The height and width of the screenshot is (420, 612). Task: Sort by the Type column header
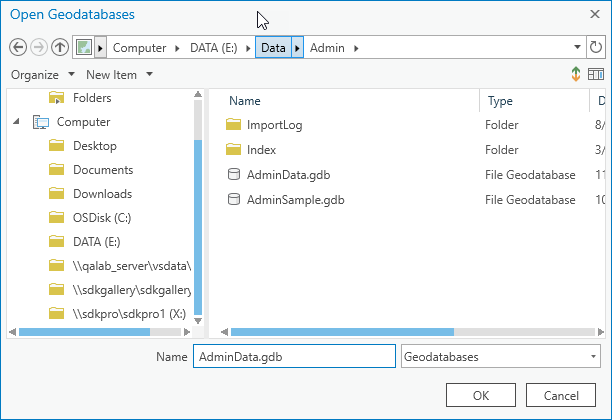pyautogui.click(x=500, y=101)
